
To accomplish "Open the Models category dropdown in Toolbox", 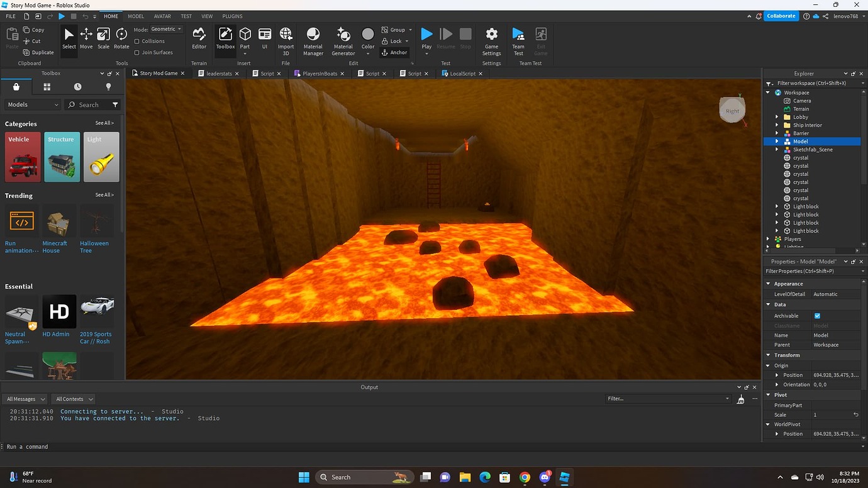I will pos(33,105).
